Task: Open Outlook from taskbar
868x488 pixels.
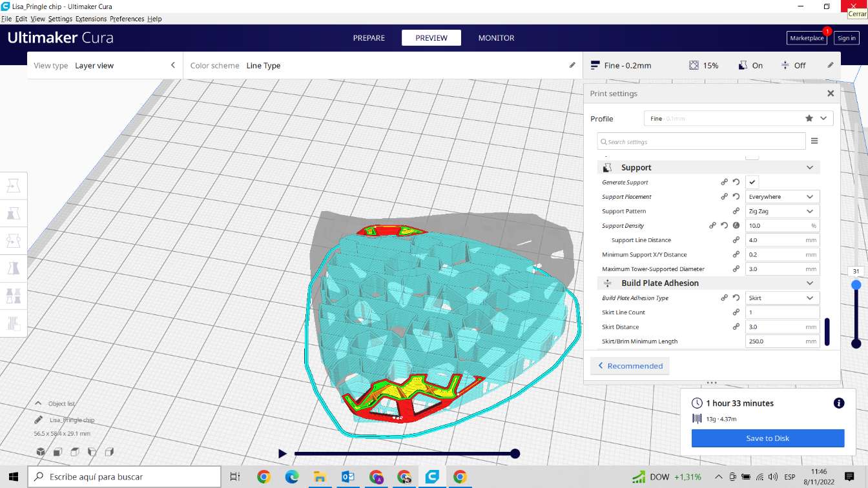Action: [x=348, y=477]
